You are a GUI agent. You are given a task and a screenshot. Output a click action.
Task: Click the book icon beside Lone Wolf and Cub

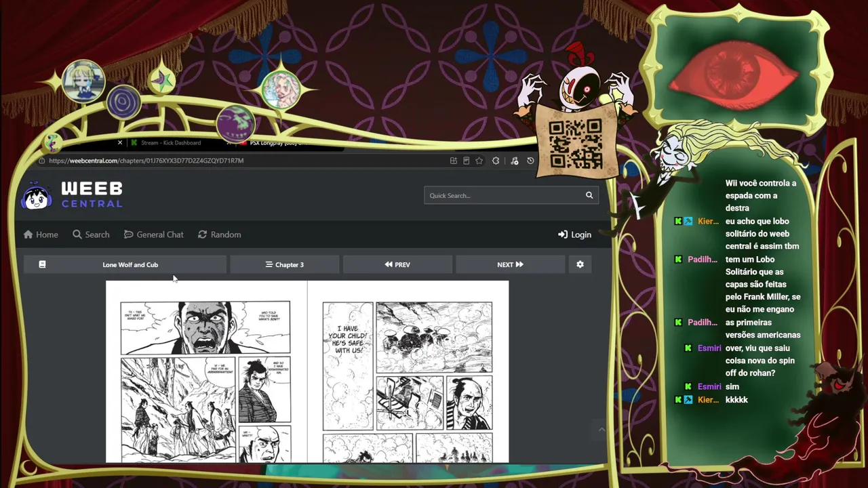(42, 264)
